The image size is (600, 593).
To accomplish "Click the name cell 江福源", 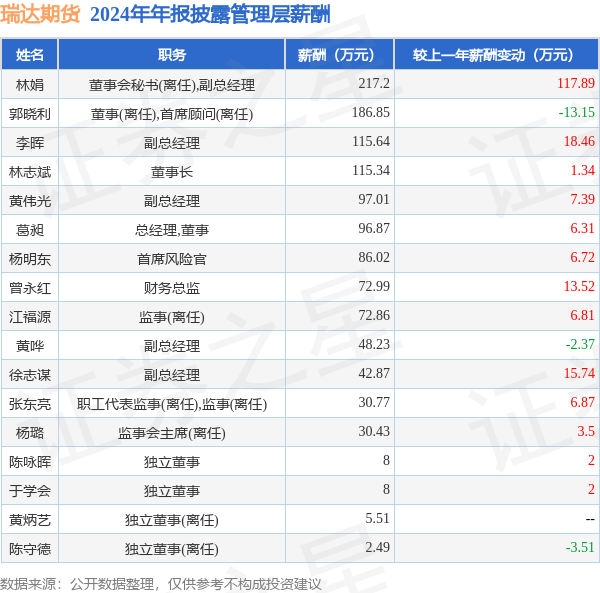I will (30, 317).
